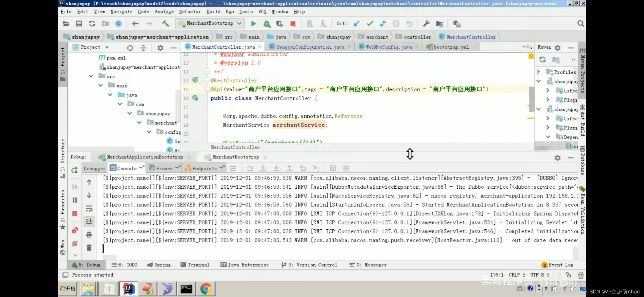
Task: Click the Git commit checkmark icon
Action: pyautogui.click(x=370, y=24)
